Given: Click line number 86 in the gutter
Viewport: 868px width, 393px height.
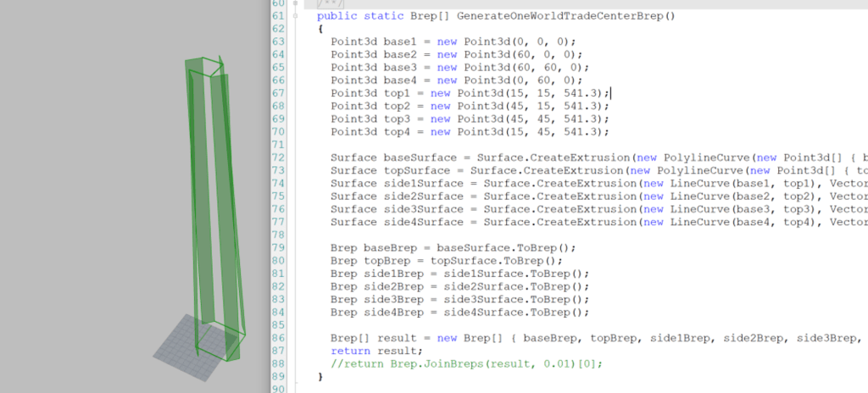Looking at the screenshot, I should pos(277,338).
